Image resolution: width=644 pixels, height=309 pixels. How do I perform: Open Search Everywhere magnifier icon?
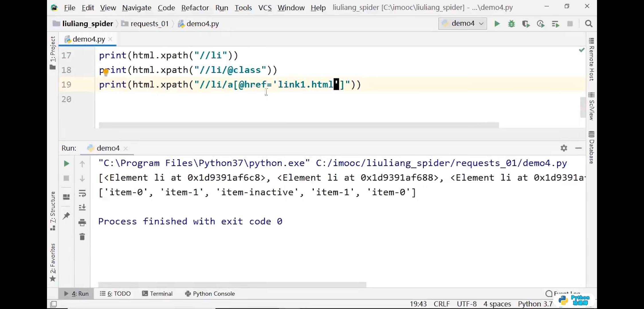point(589,24)
